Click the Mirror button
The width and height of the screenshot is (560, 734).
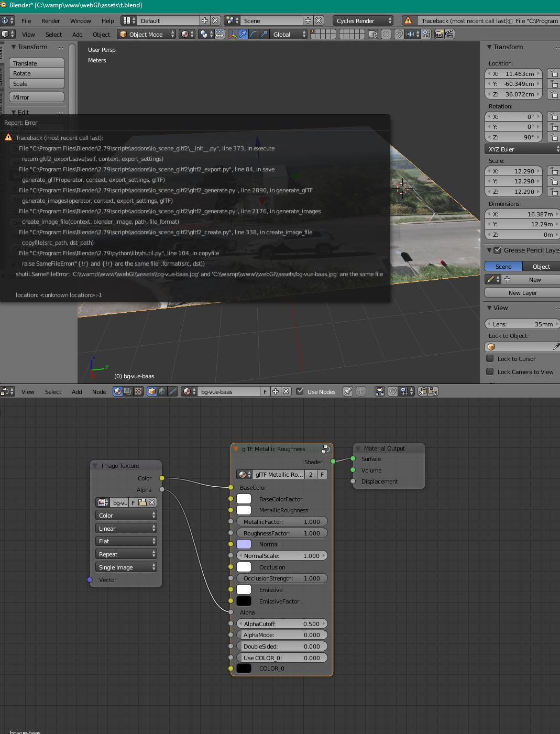[x=37, y=97]
